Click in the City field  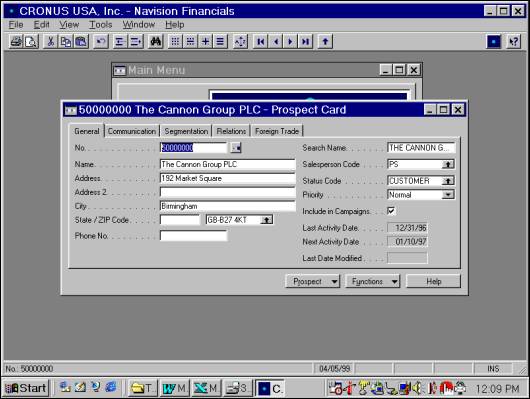pos(227,206)
